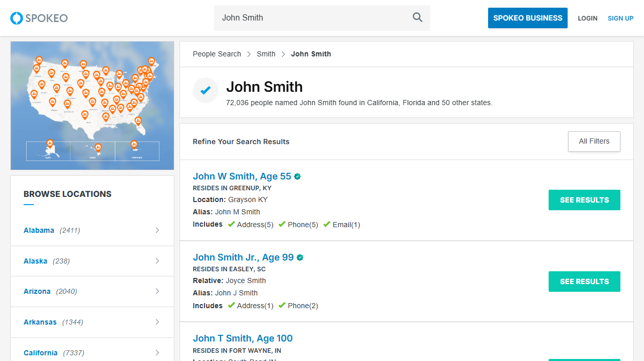Screen dimensions: 644x361
Task: Click verified badge next to John W Smith
Action: pyautogui.click(x=297, y=176)
